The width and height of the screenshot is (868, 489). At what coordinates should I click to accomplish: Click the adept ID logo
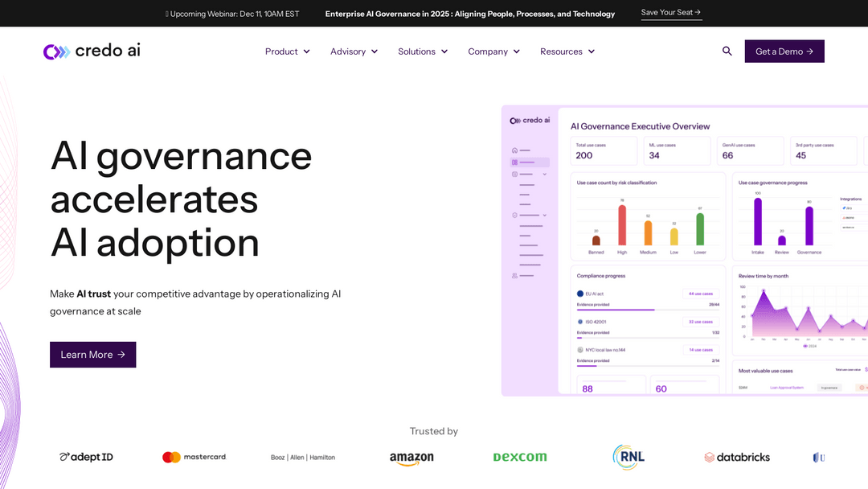click(86, 457)
